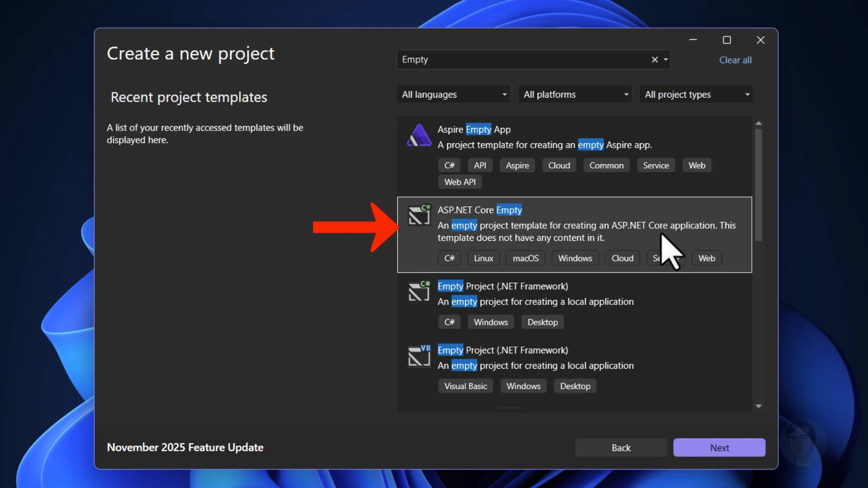868x488 pixels.
Task: Open the search history dropdown arrow
Action: pos(665,59)
